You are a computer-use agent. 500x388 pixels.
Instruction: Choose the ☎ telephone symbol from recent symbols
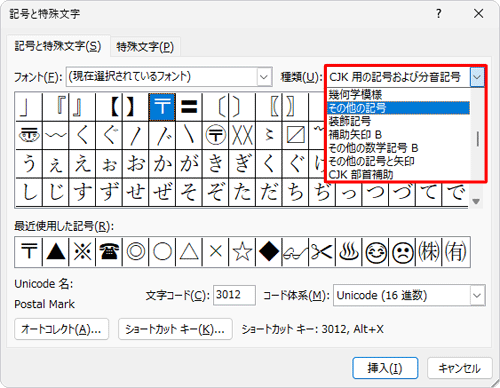(109, 252)
